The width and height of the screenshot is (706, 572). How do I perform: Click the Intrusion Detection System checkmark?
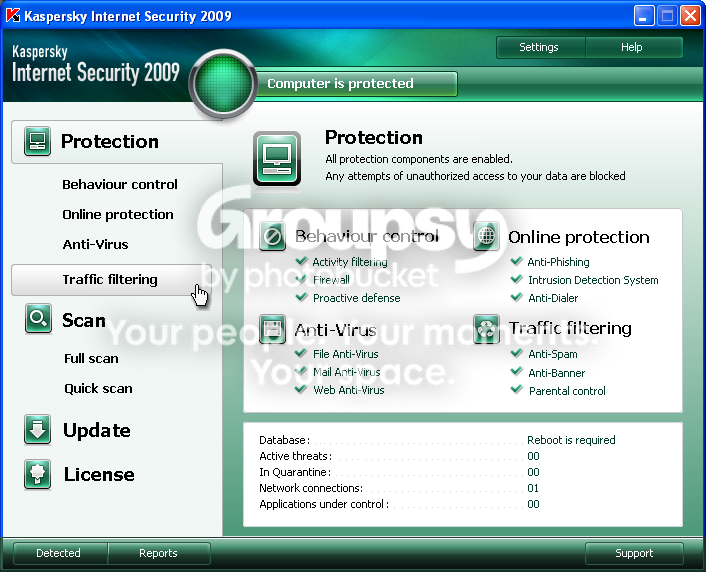click(516, 279)
